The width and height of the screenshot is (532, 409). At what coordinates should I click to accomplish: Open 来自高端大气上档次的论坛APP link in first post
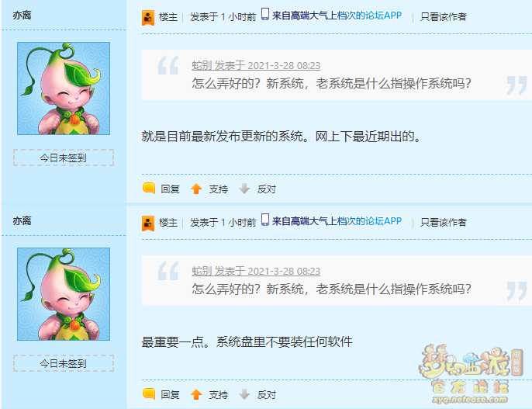coord(337,16)
